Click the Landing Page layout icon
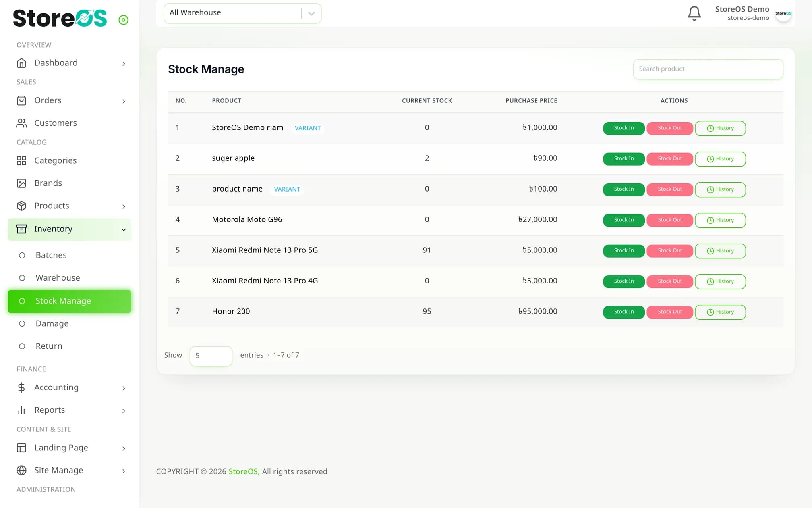The height and width of the screenshot is (508, 812). [x=21, y=448]
